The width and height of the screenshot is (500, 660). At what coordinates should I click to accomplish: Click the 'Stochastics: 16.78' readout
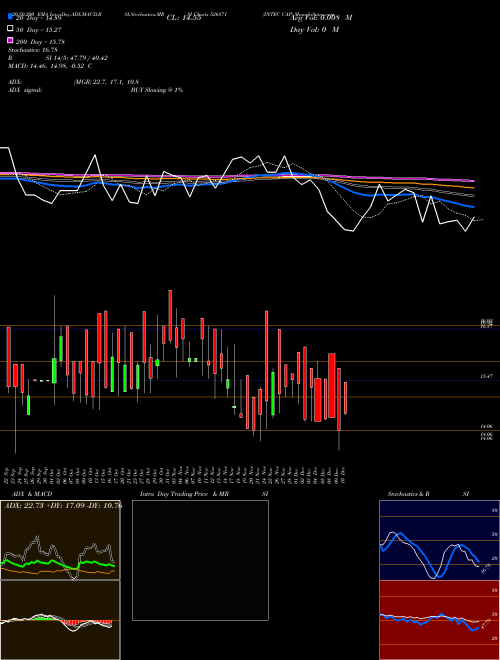pos(33,50)
